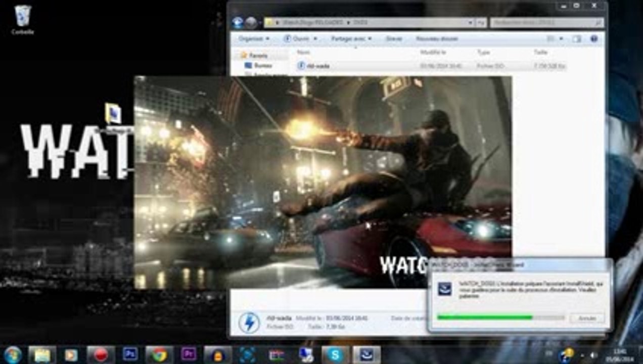
Task: Open Photoshop from the taskbar
Action: click(130, 355)
